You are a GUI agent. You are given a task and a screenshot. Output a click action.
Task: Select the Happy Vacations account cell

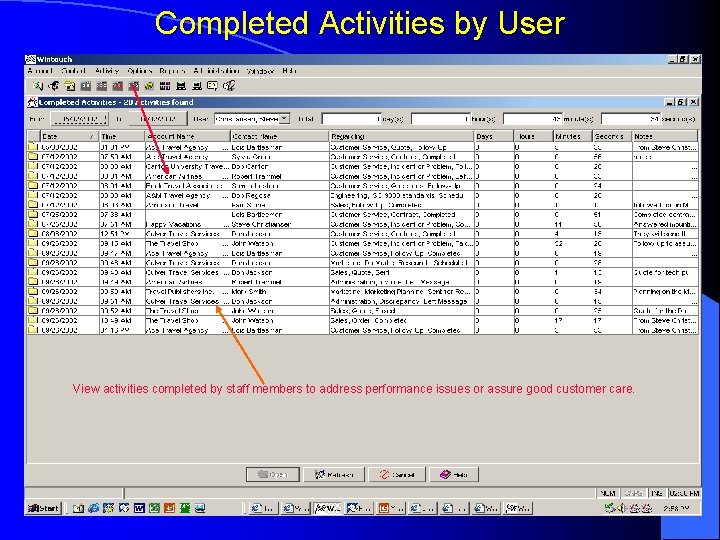click(187, 224)
